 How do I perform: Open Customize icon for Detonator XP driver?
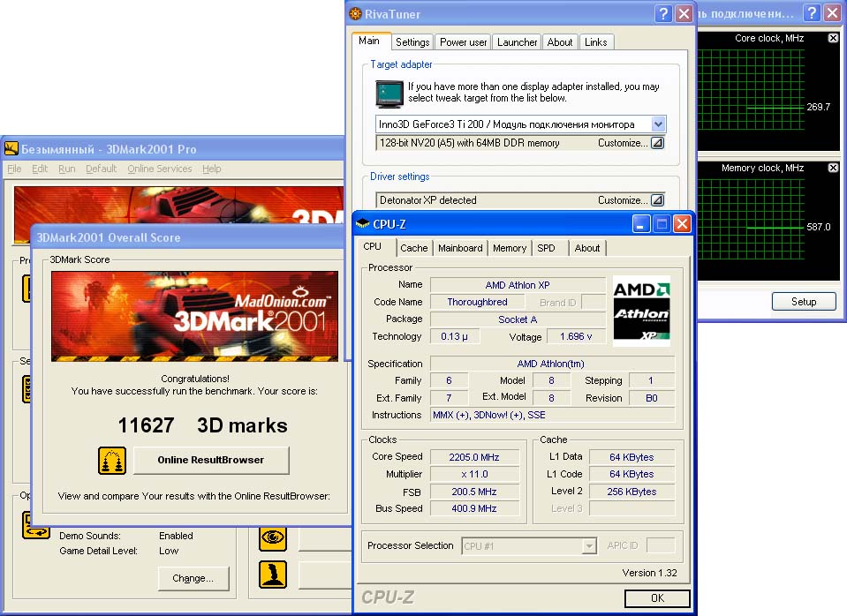pos(657,200)
